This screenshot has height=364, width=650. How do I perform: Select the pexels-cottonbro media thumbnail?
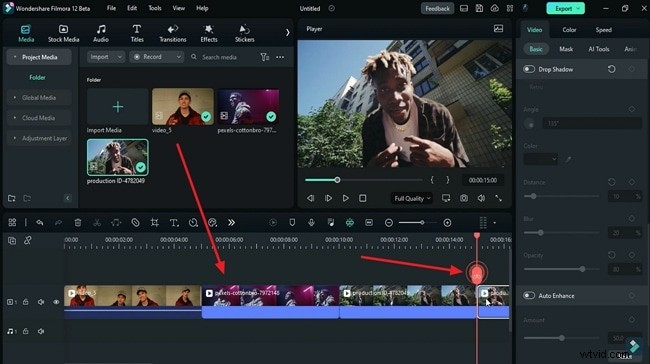248,107
